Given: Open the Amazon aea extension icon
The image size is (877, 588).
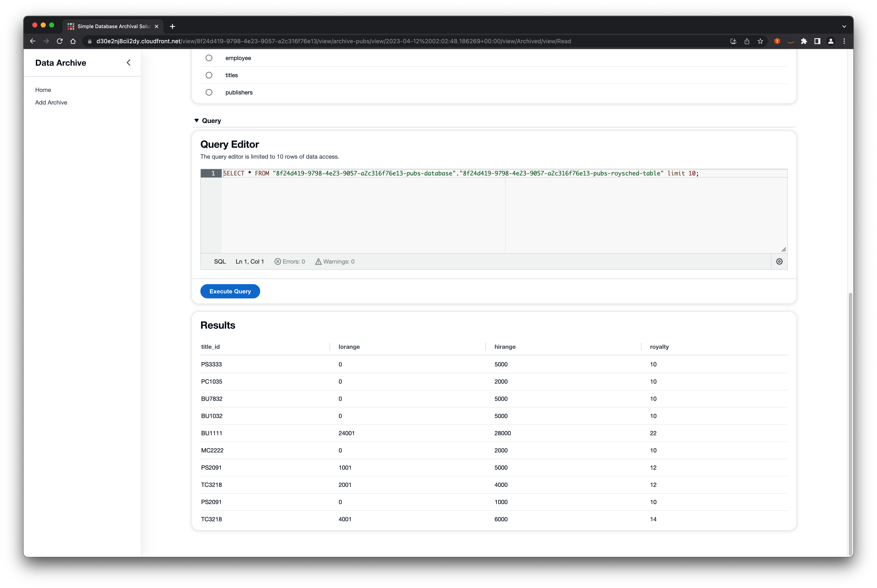Looking at the screenshot, I should tap(791, 41).
